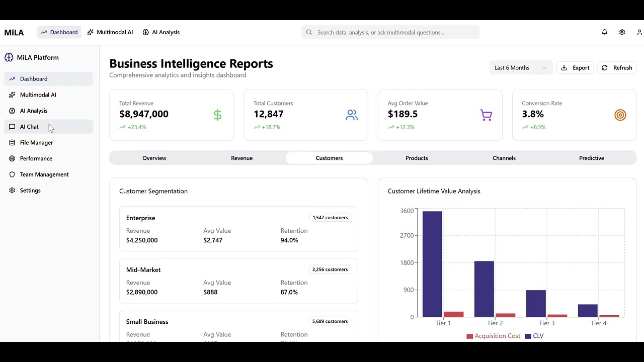This screenshot has height=362, width=644.
Task: Click the Team Management shield icon
Action: click(x=12, y=174)
